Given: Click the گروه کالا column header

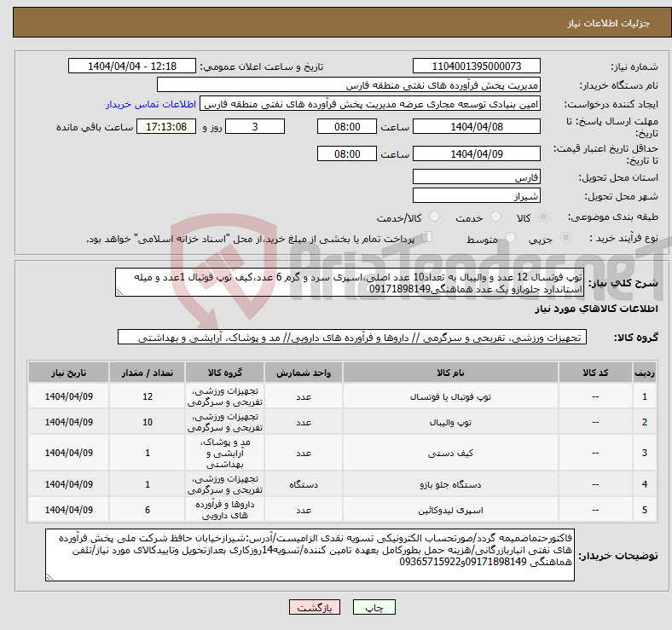Looking at the screenshot, I should point(225,373).
